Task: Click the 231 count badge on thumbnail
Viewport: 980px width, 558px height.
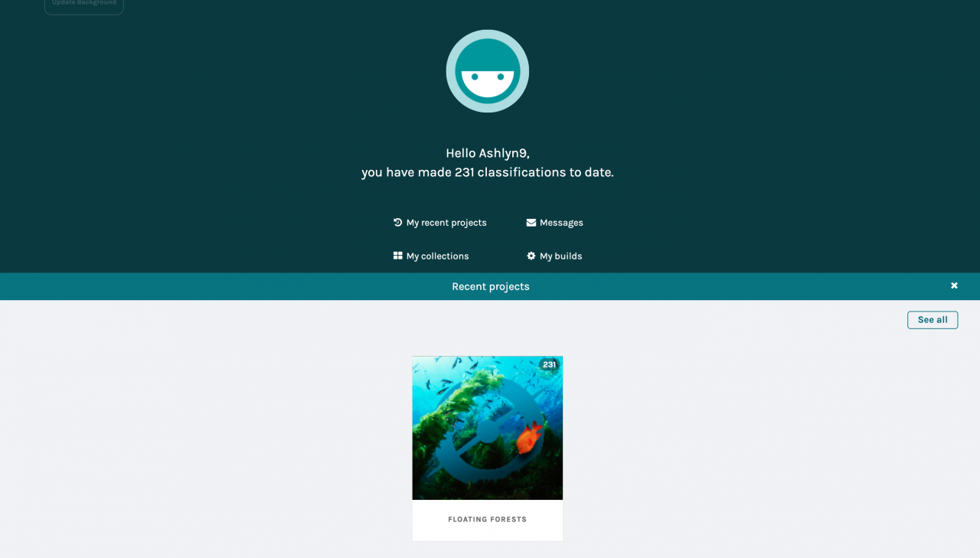Action: 549,365
